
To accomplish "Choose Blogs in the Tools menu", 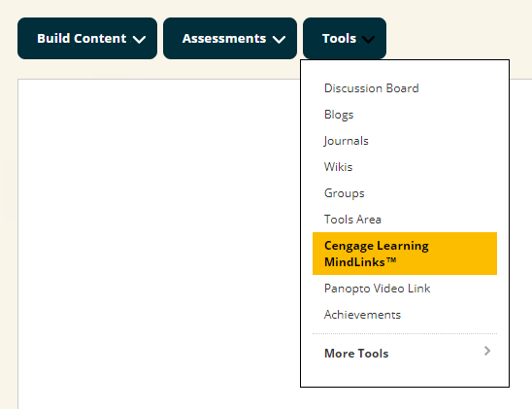I will 339,115.
